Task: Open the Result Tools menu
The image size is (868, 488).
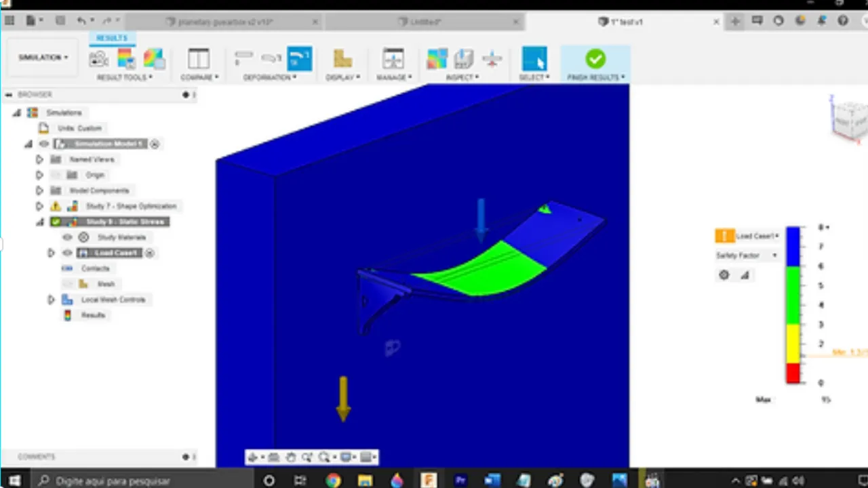Action: 125,77
